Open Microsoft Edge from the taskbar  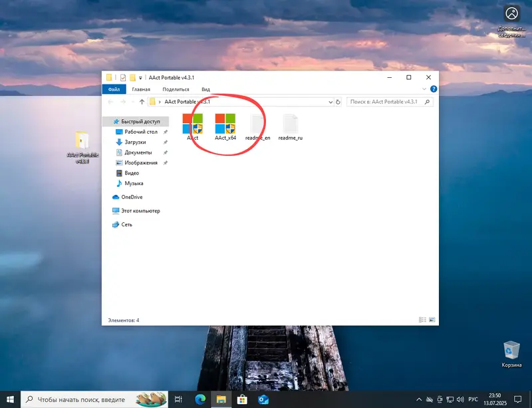click(200, 399)
